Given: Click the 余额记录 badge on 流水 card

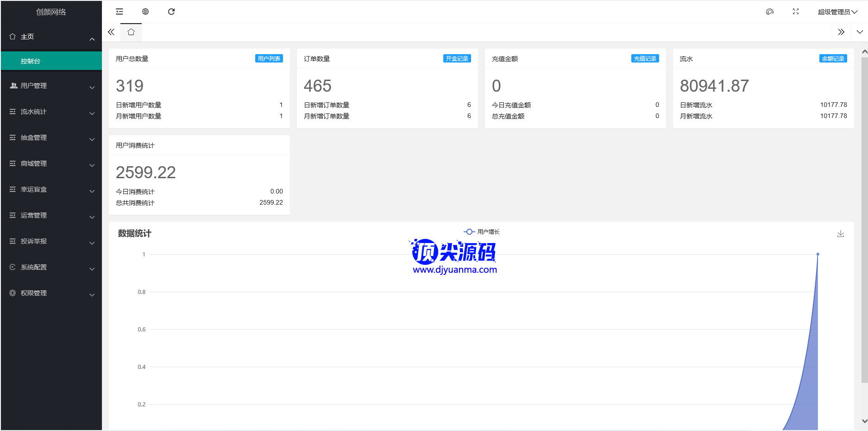Looking at the screenshot, I should [833, 59].
